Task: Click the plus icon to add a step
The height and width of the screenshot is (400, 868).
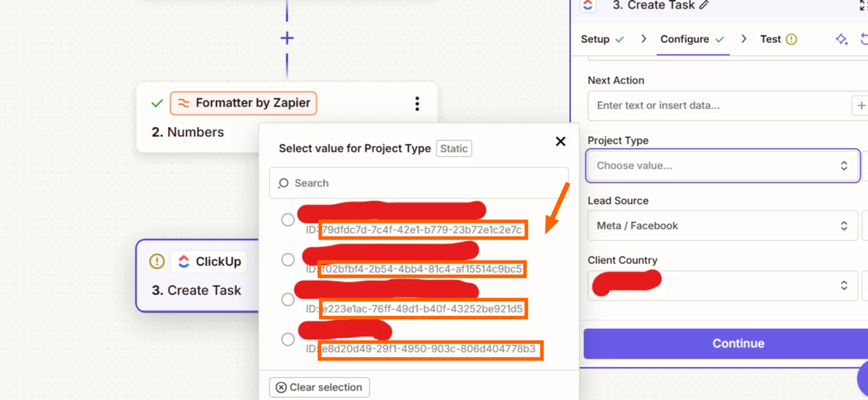Action: 287,38
